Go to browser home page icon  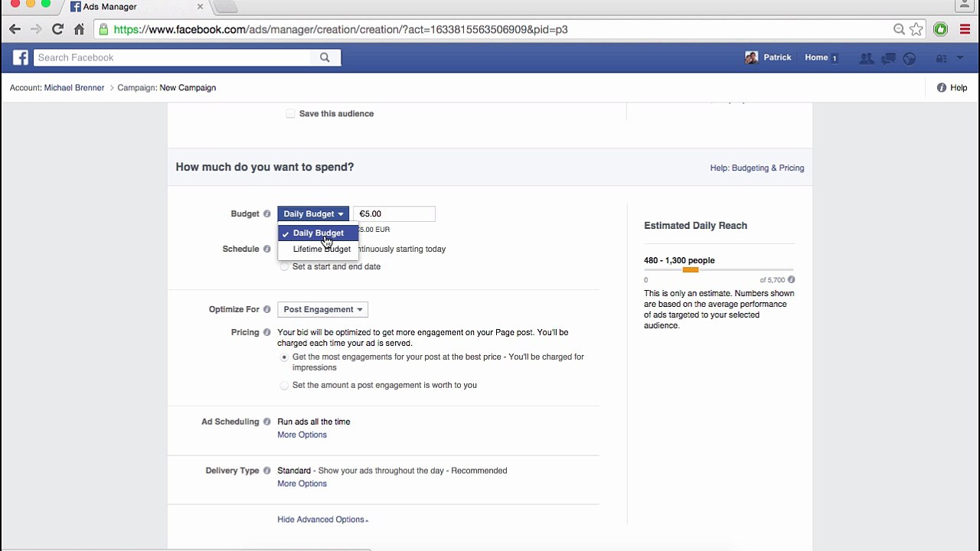click(79, 29)
